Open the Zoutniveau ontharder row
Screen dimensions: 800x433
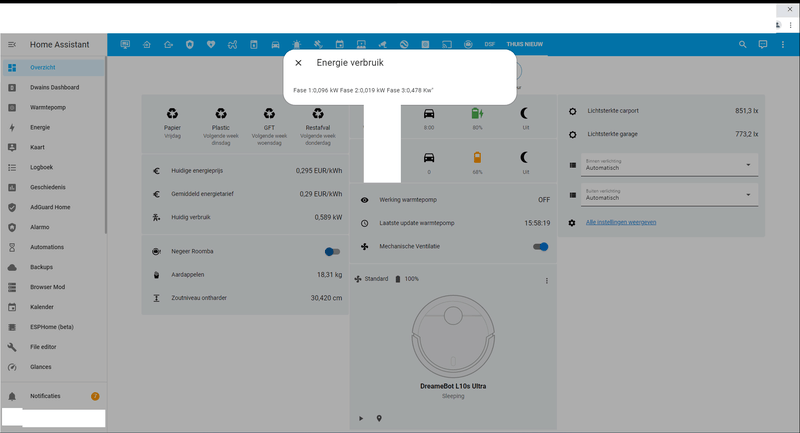click(246, 298)
